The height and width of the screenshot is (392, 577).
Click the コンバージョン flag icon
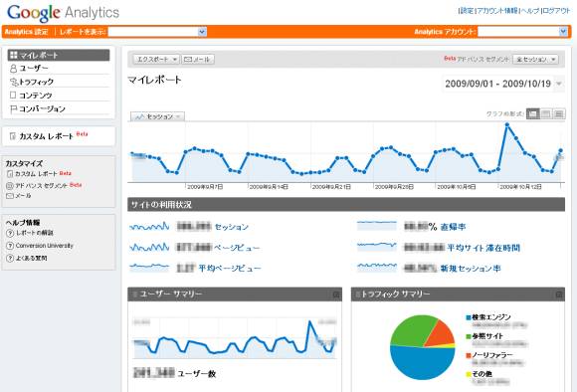pos(13,108)
